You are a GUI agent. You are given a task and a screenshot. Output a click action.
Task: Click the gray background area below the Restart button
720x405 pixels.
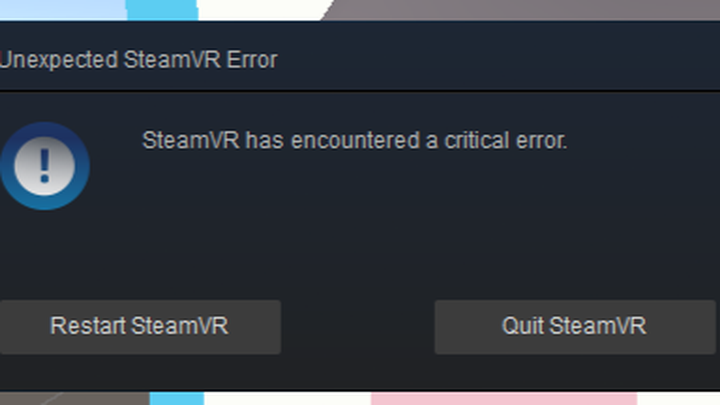[x=74, y=399]
